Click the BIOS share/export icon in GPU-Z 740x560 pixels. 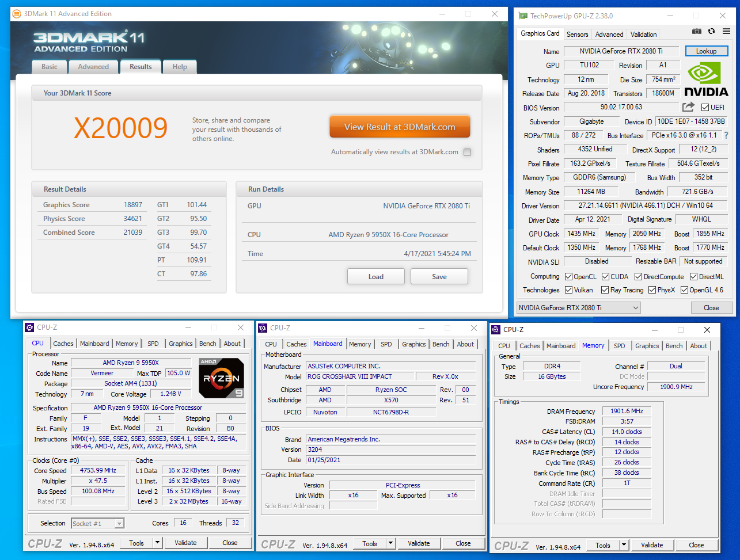(688, 107)
